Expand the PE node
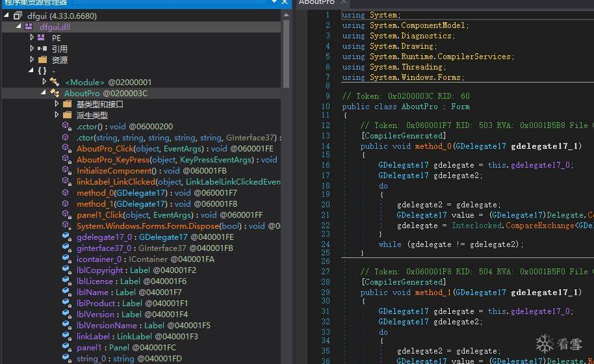 point(32,37)
